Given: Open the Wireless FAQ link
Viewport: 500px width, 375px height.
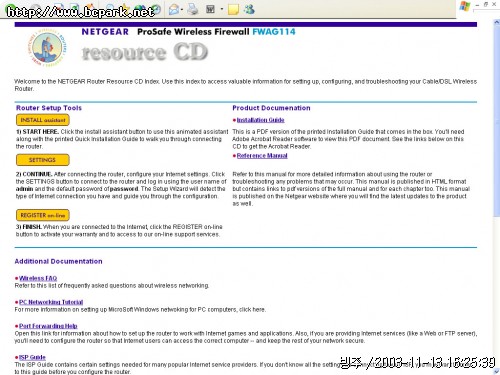Looking at the screenshot, I should (x=38, y=278).
